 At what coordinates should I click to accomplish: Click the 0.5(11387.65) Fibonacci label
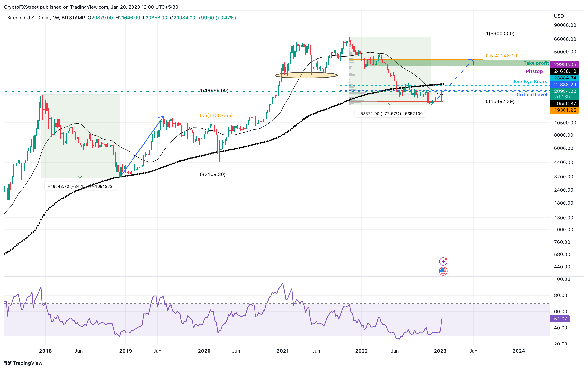click(216, 115)
